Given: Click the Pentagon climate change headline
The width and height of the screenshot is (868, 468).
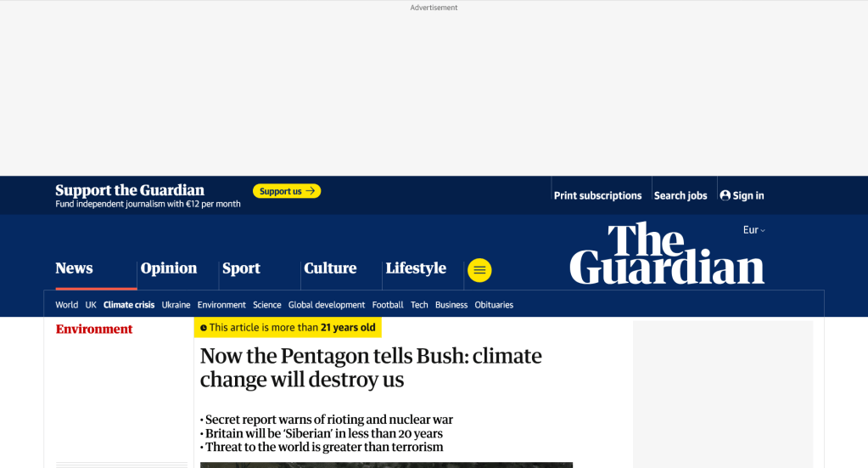Looking at the screenshot, I should tap(371, 367).
